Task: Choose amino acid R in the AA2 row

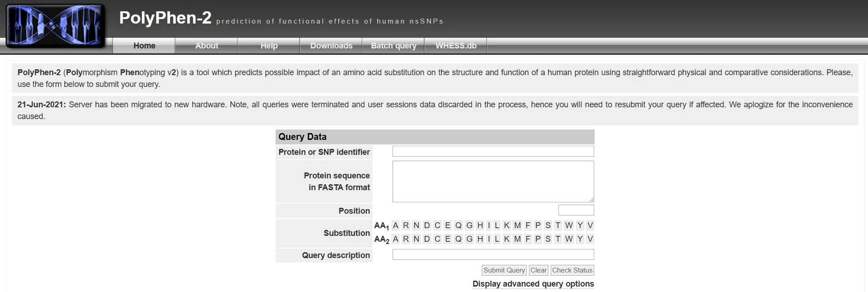Action: tap(406, 239)
